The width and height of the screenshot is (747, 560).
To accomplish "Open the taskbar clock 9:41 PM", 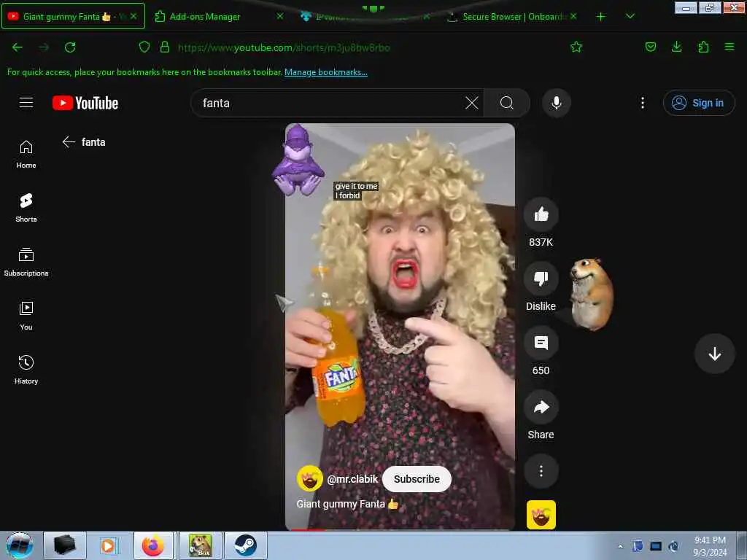I will 710,546.
